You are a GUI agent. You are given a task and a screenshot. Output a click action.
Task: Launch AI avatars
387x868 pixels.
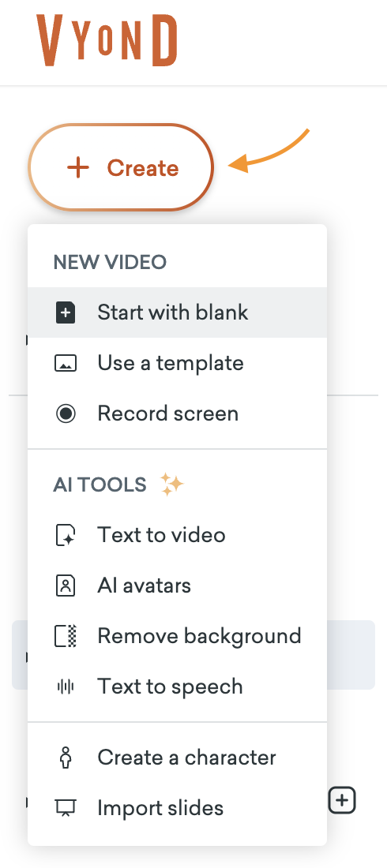[x=178, y=586]
